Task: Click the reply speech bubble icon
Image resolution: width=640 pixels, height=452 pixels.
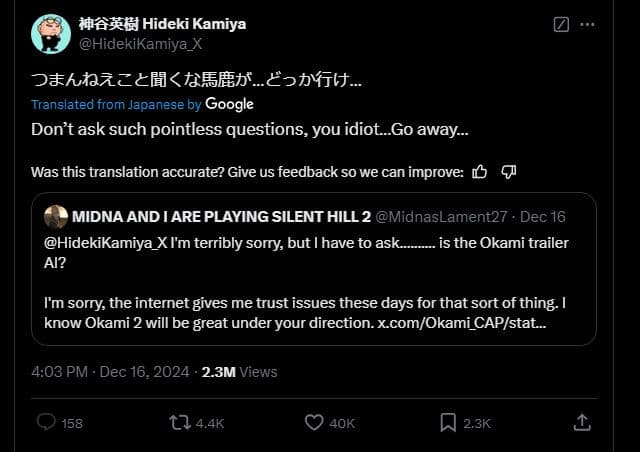Action: point(46,423)
